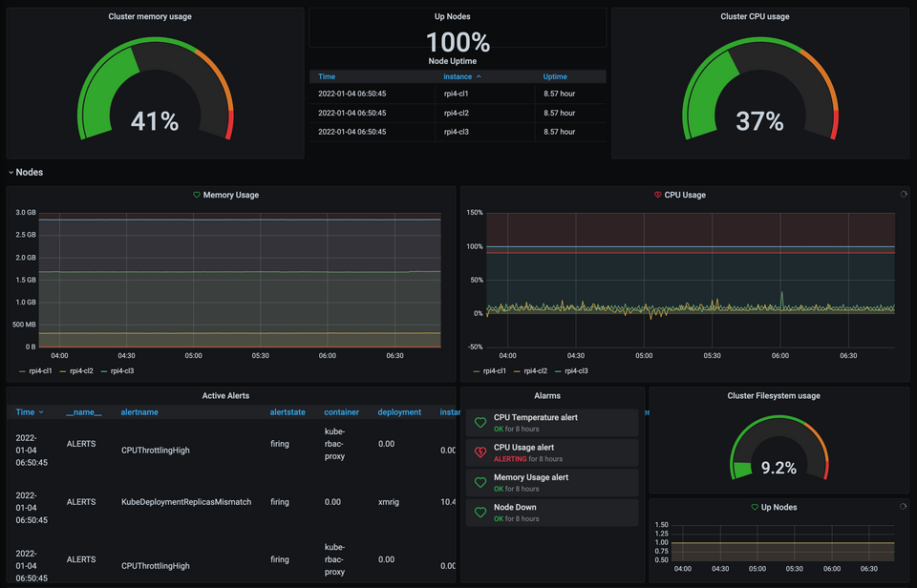Click the spinner icon on Cluster Filesystem usage panel
This screenshot has height=588, width=917.
pyautogui.click(x=904, y=395)
